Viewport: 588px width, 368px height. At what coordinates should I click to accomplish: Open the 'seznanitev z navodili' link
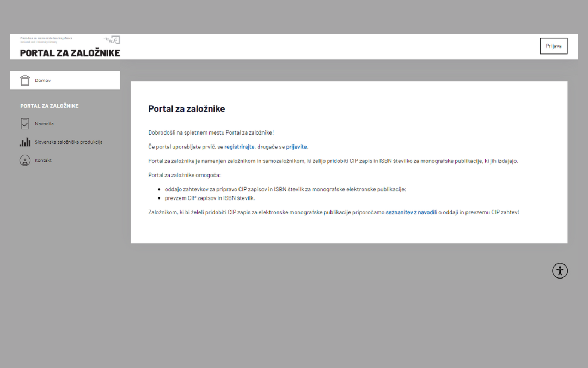click(x=411, y=212)
